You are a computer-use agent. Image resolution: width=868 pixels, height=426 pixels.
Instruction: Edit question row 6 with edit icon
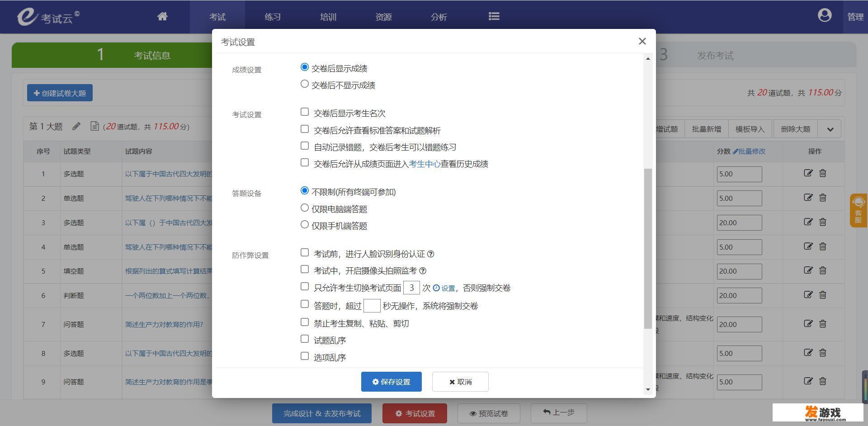click(808, 295)
